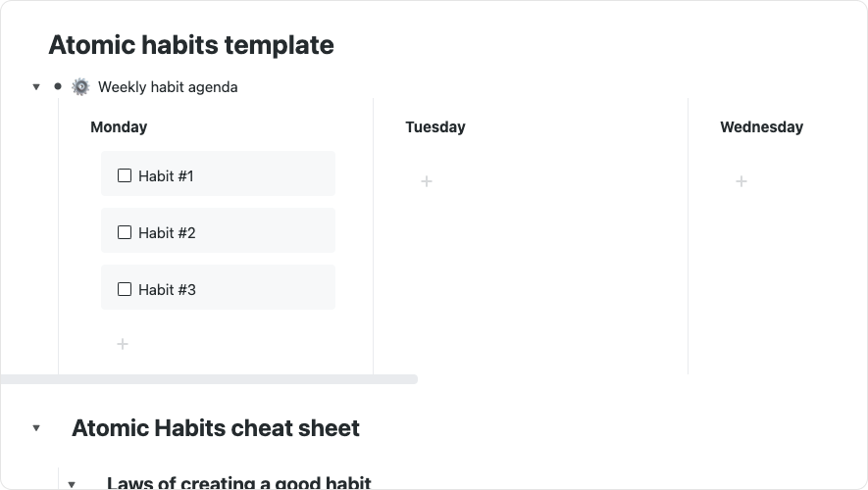Collapse the Atomic Habits cheat sheet heading
This screenshot has width=868, height=490.
click(36, 428)
